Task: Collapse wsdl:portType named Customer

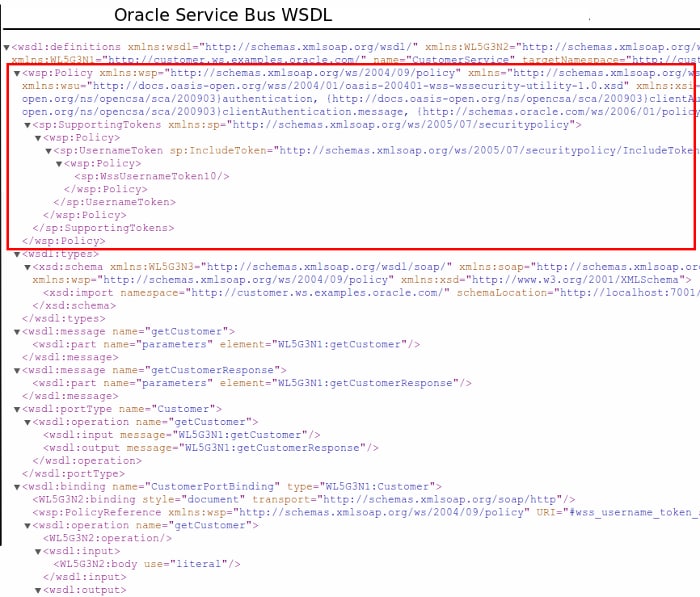Action: coord(17,410)
